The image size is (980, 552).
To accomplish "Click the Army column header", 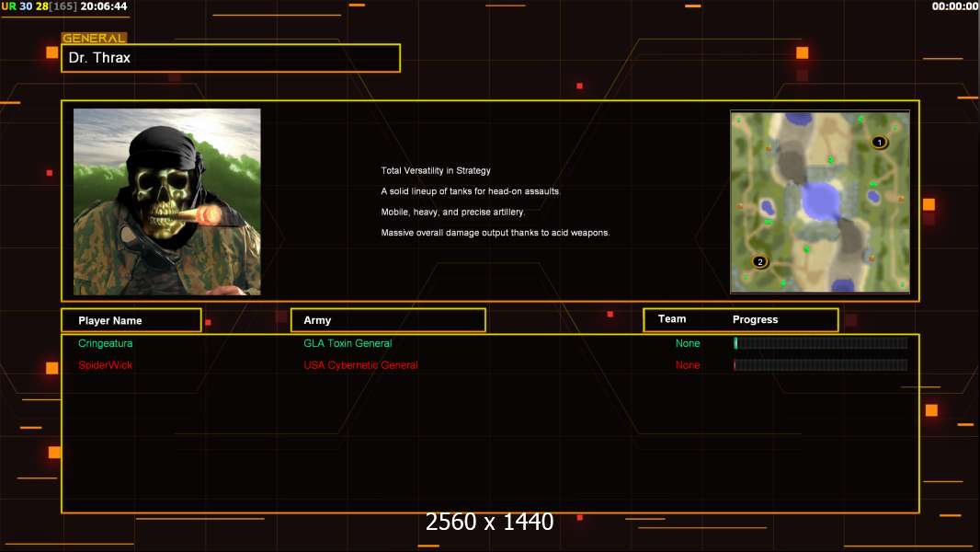I will click(388, 320).
